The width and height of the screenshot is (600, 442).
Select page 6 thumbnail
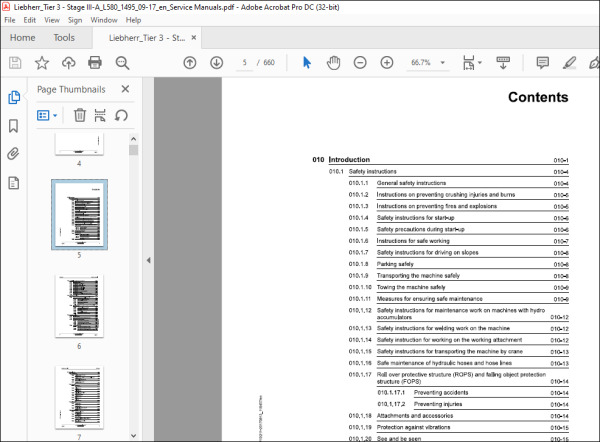(x=79, y=306)
